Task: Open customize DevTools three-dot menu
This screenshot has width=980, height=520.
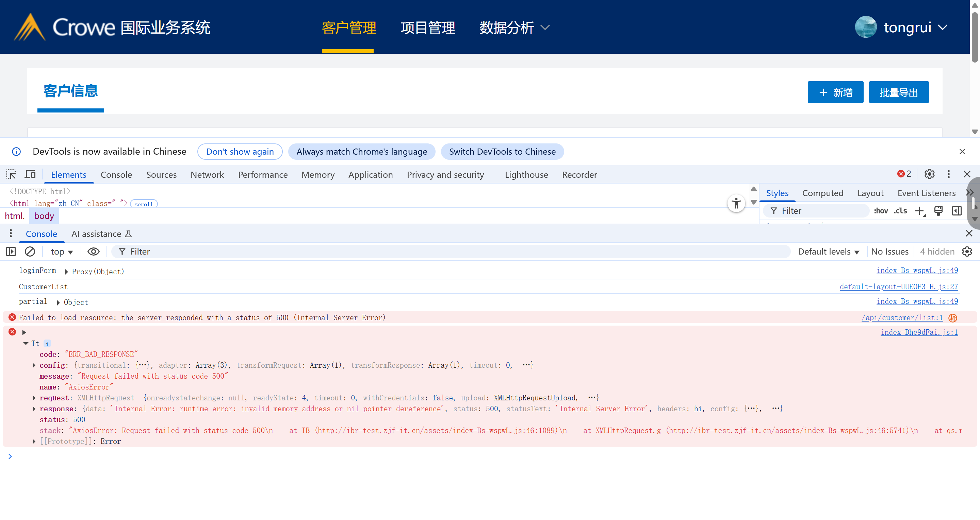Action: click(948, 174)
